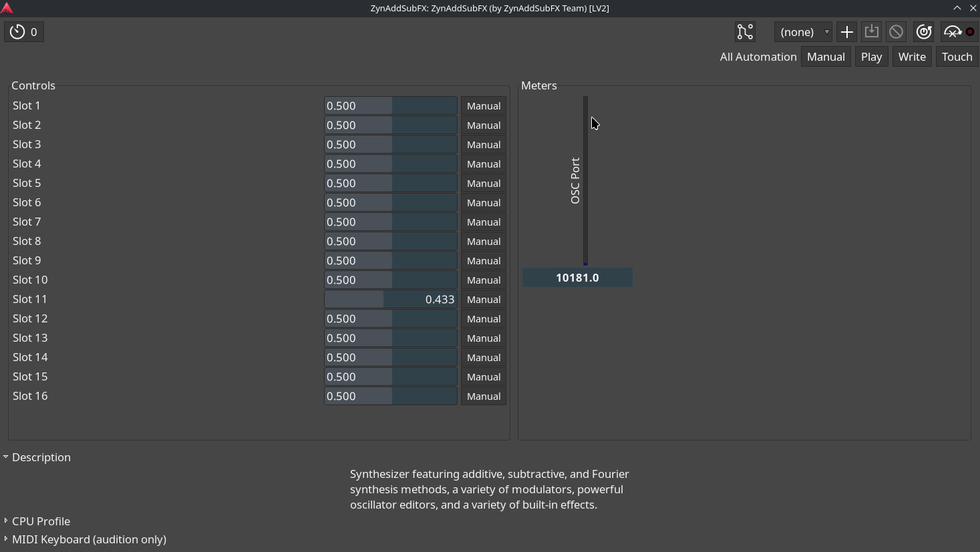Click the red Ardour logo in title bar
Image resolution: width=980 pixels, height=552 pixels.
(7, 8)
